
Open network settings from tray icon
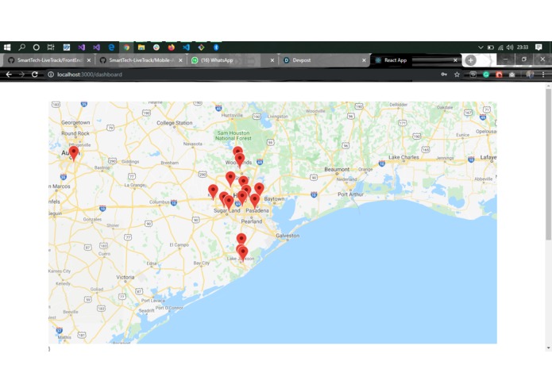tap(500, 47)
